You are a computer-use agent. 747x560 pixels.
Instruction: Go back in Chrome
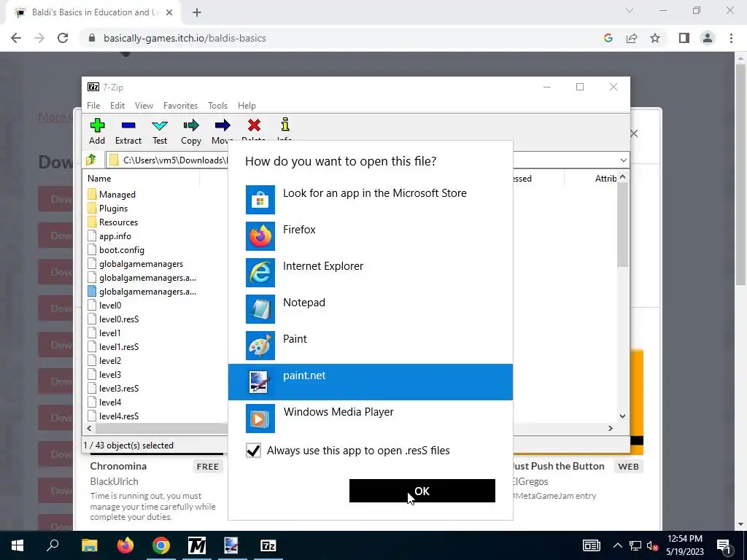click(x=16, y=38)
